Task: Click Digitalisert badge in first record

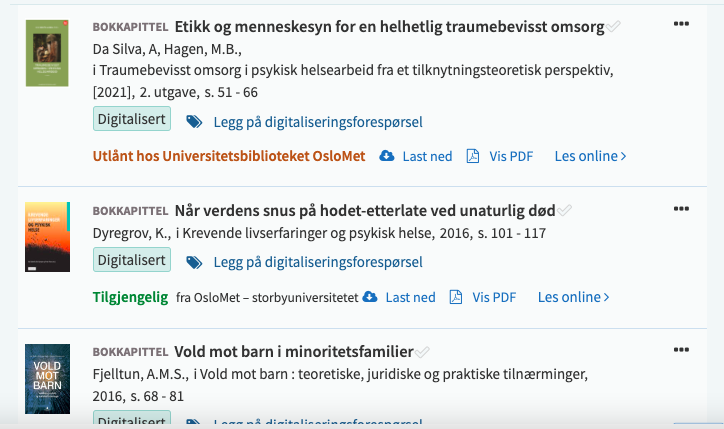Action: [x=132, y=120]
